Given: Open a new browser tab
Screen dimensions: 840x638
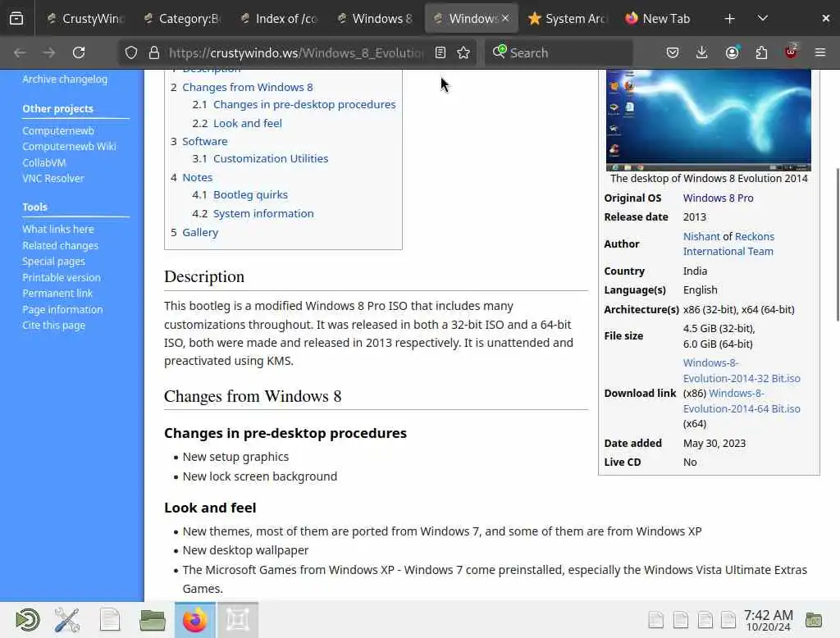Looking at the screenshot, I should pos(729,18).
